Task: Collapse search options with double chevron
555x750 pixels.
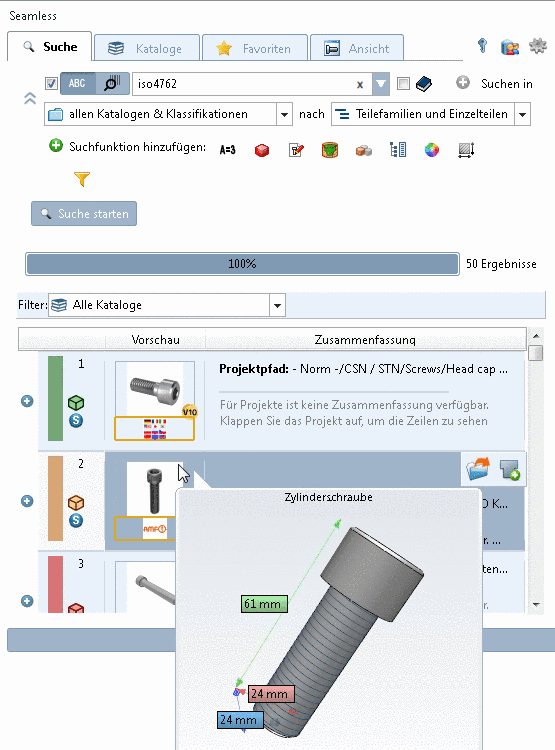Action: (30, 98)
